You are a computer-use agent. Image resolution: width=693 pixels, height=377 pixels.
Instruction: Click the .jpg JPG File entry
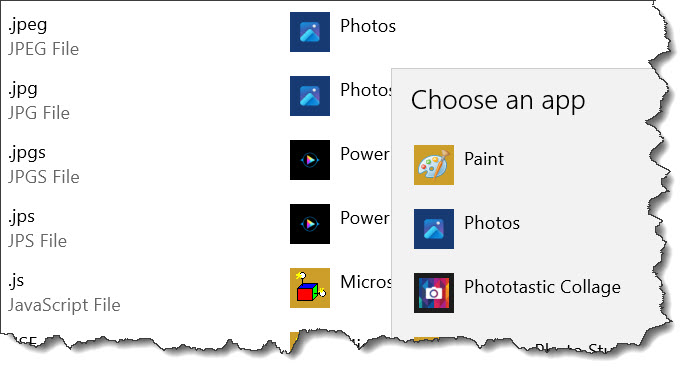click(x=39, y=101)
